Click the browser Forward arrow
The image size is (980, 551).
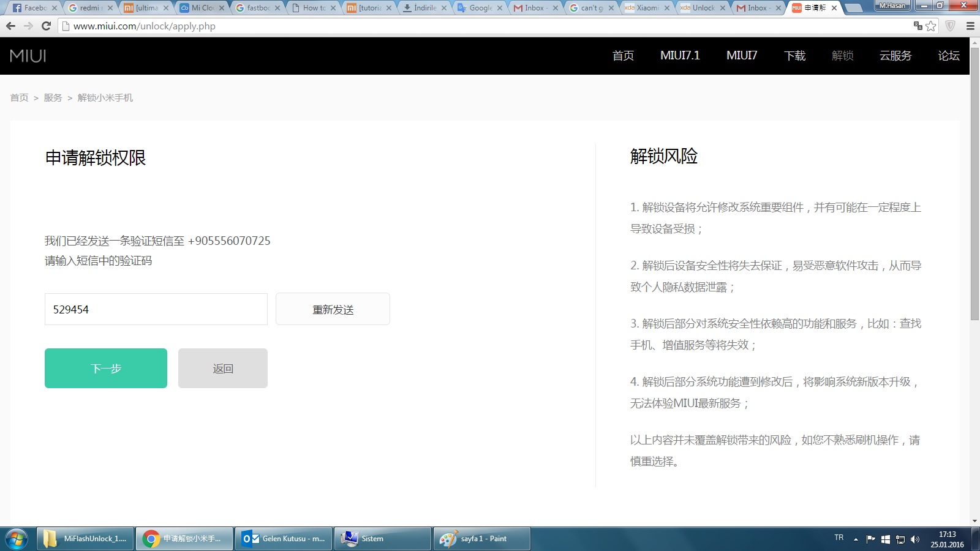pyautogui.click(x=28, y=26)
